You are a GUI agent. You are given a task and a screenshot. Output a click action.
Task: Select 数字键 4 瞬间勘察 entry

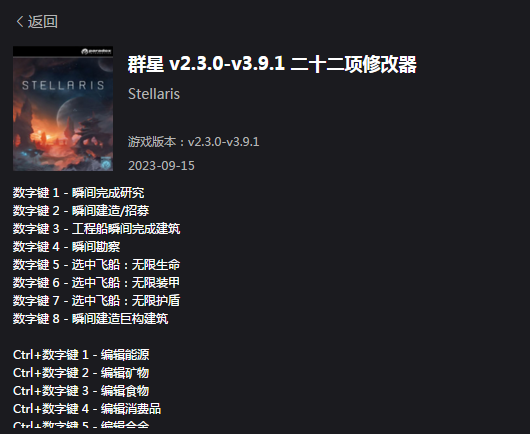(x=67, y=247)
